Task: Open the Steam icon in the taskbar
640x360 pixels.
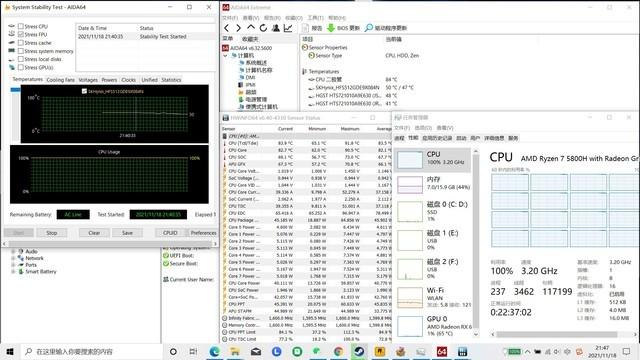Action: pos(359,351)
